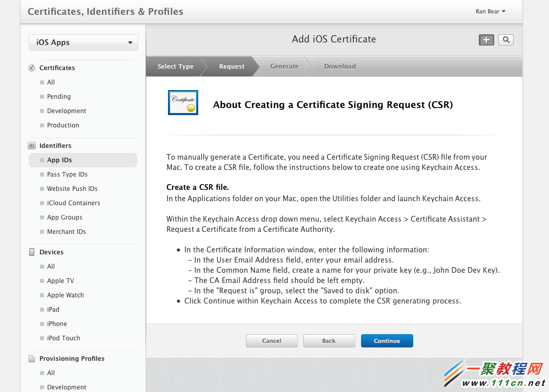Click the Certificates section seal icon
Image resolution: width=549 pixels, height=392 pixels.
click(x=32, y=68)
